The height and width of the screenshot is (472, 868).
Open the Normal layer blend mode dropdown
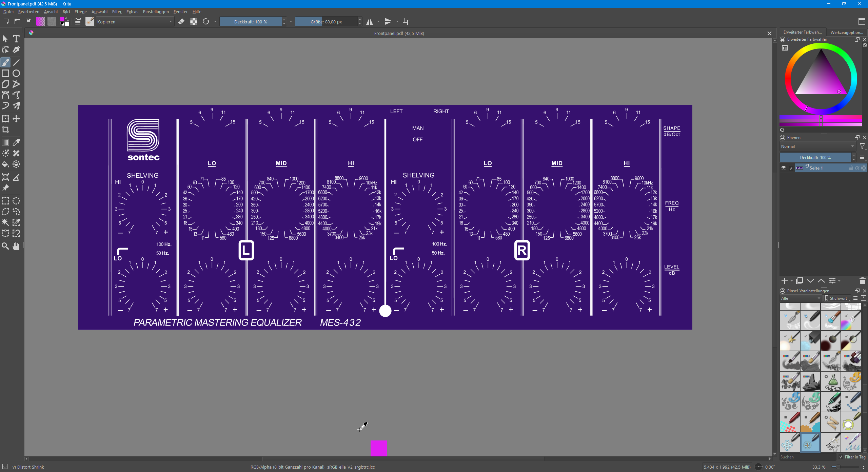point(817,146)
